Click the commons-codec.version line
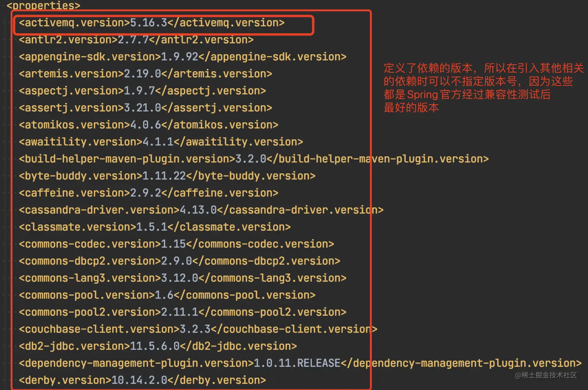This screenshot has width=588, height=390. 176,244
